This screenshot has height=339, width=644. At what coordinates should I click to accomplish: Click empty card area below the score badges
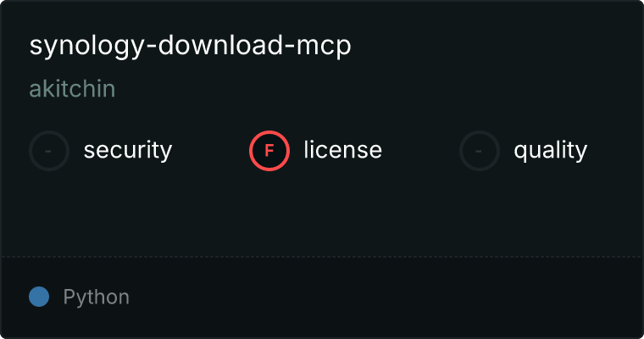pos(322,214)
